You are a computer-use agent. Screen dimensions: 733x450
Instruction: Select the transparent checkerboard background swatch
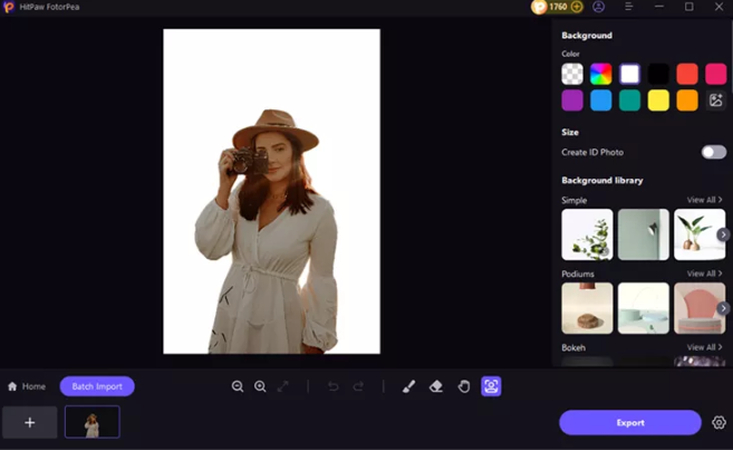(x=572, y=74)
